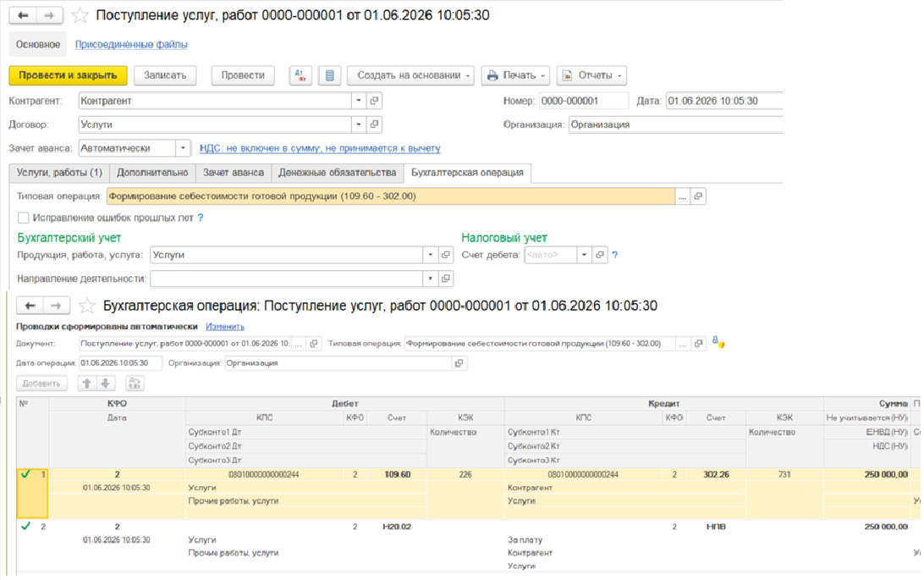
Task: Open card for Направление деятельности field
Action: point(446,279)
